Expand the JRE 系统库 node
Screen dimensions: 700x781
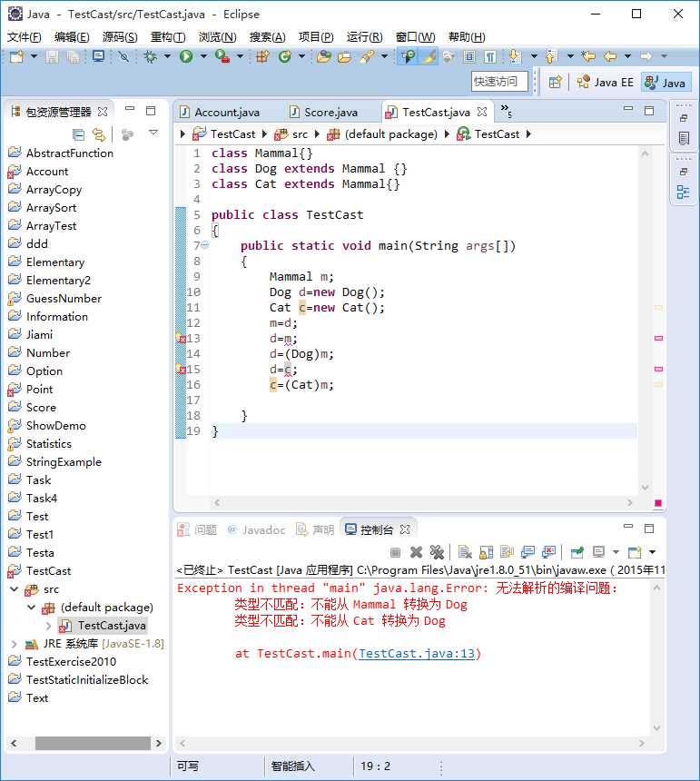pos(14,644)
